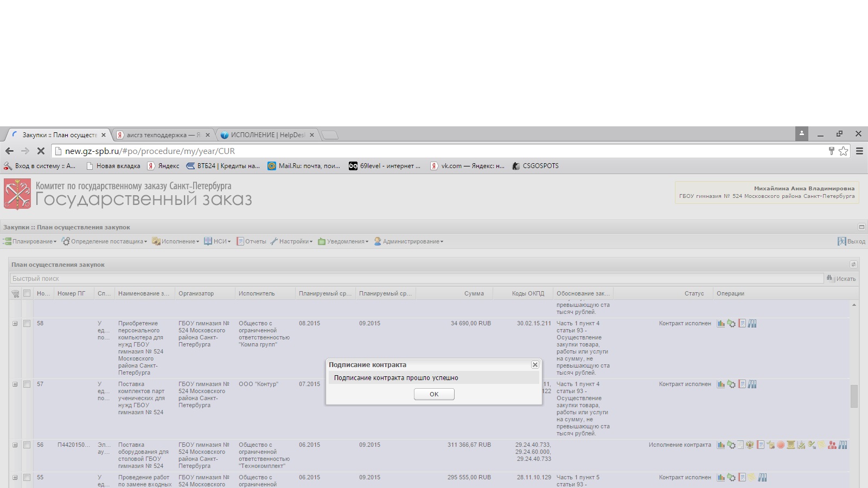
Task: Open the Отчеты menu item
Action: (251, 241)
